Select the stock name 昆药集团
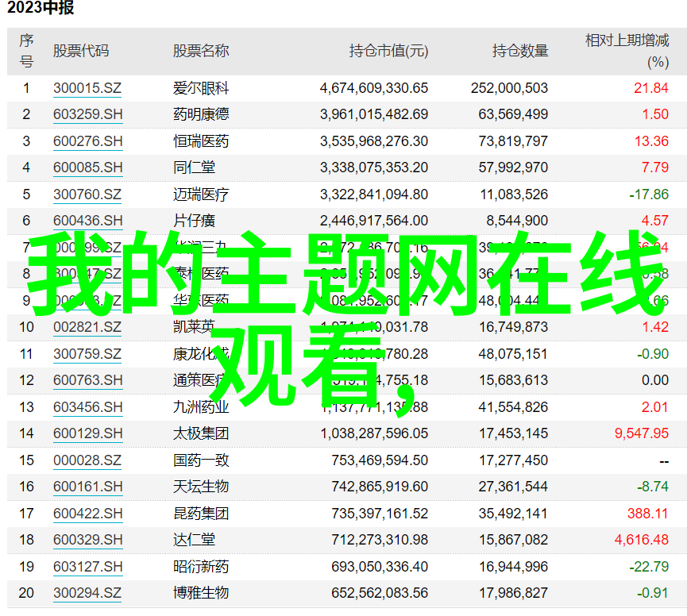The image size is (687, 616). point(201,513)
